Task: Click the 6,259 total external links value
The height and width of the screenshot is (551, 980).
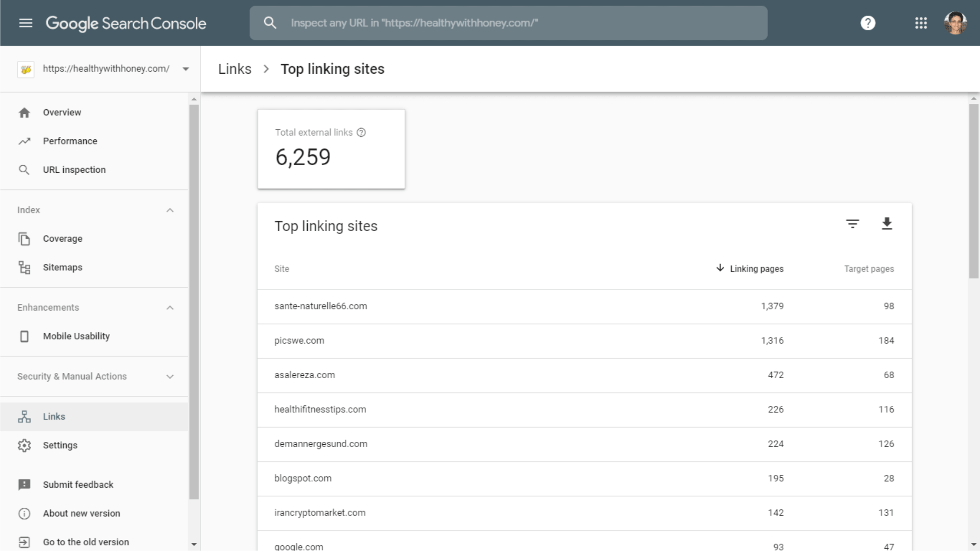Action: 303,157
